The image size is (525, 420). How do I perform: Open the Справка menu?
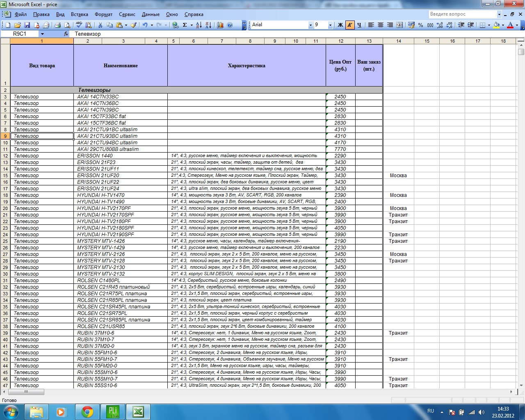tap(194, 14)
